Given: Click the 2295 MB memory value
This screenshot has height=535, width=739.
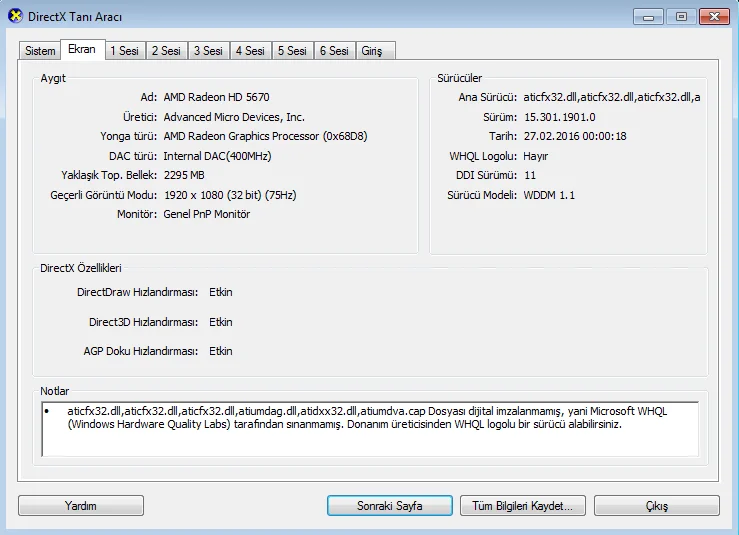Looking at the screenshot, I should pyautogui.click(x=184, y=175).
